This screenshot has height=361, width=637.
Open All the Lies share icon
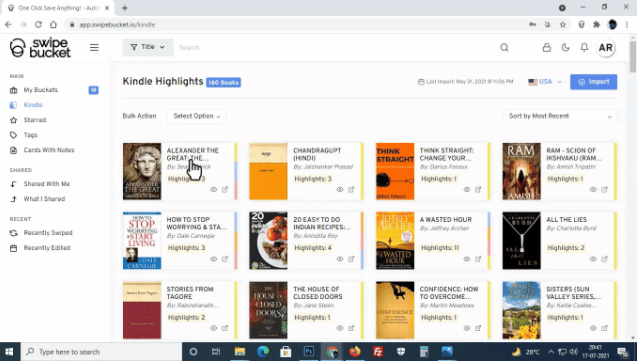(604, 259)
